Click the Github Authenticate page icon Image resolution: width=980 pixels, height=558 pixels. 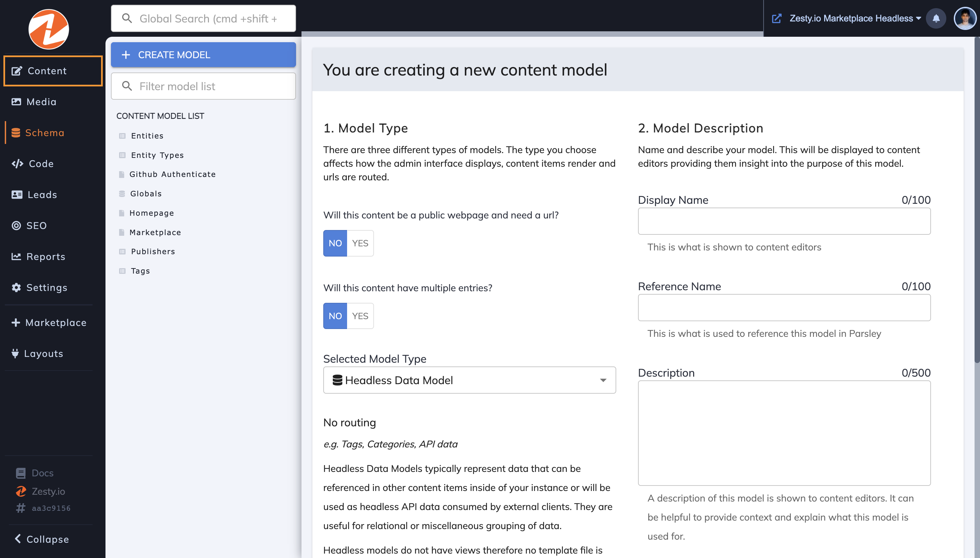[x=121, y=174]
